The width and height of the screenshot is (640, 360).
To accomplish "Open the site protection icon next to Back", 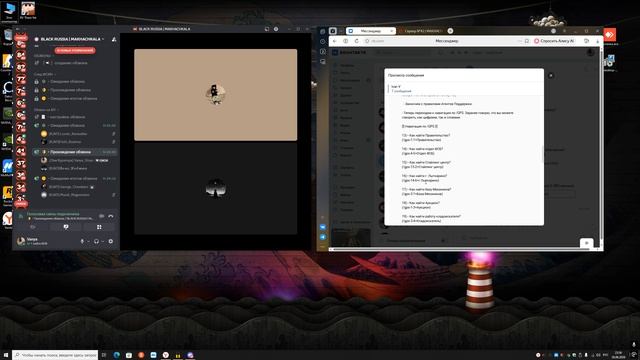I will [346, 41].
